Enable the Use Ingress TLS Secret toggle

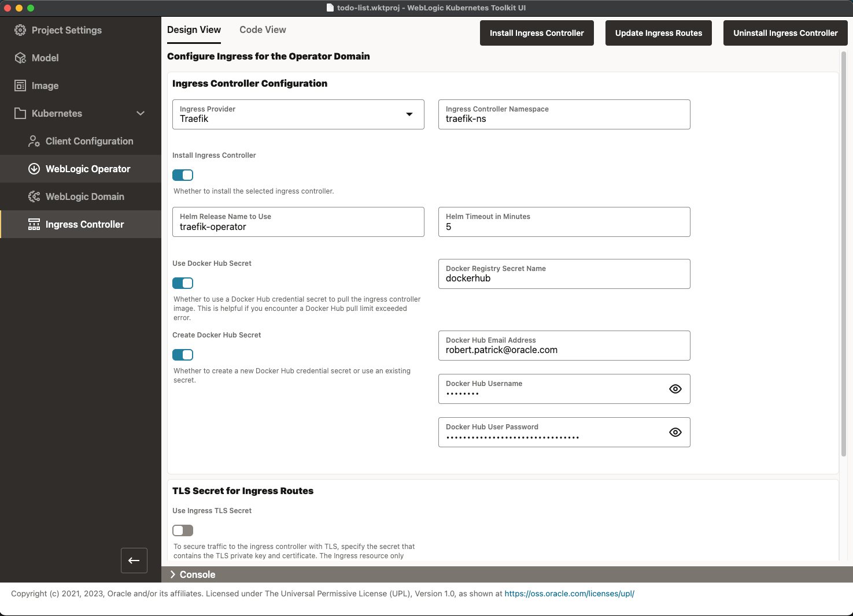point(183,530)
